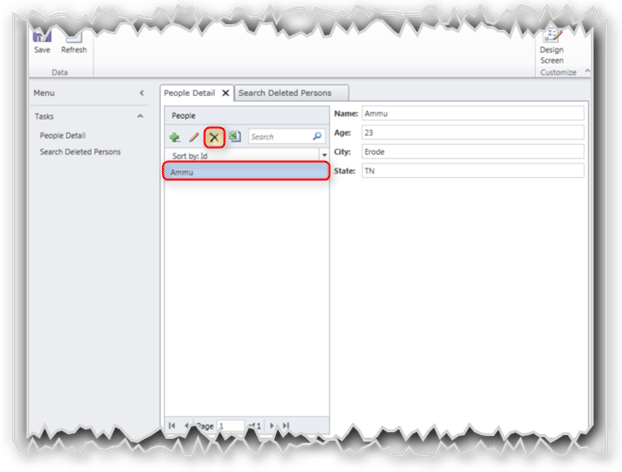Image resolution: width=622 pixels, height=472 pixels.
Task: Switch to Search Deleted Persons tab
Action: click(x=291, y=93)
